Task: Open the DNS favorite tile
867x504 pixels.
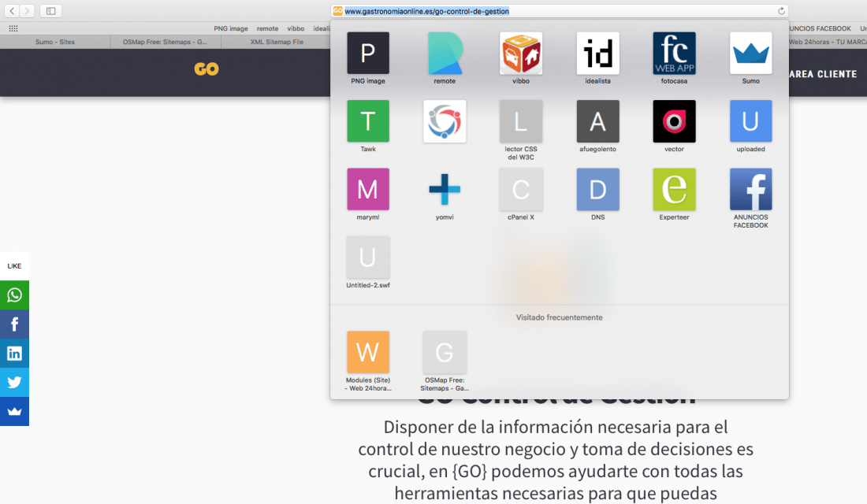Action: [x=597, y=189]
